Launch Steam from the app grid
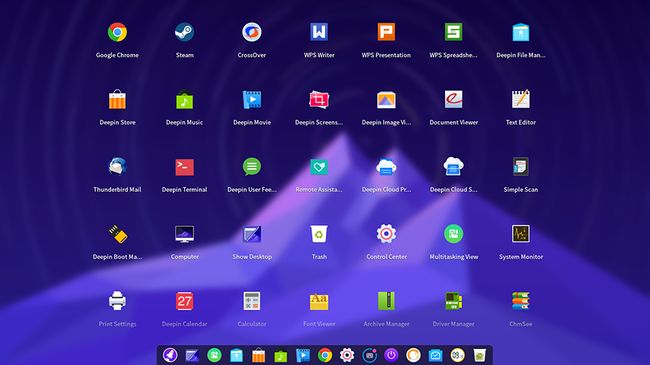Image resolution: width=650 pixels, height=365 pixels. pos(184,32)
